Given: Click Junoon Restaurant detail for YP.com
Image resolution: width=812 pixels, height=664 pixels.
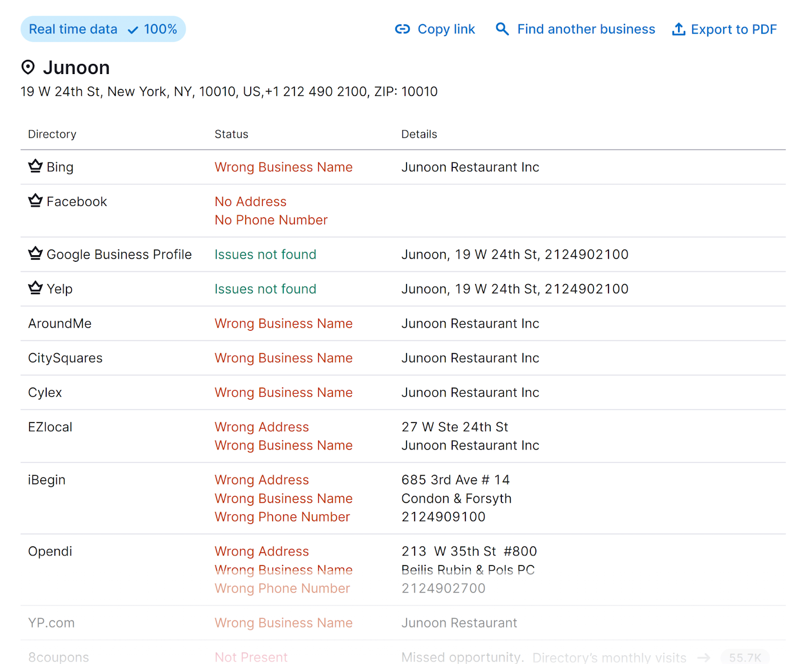Looking at the screenshot, I should (x=459, y=622).
